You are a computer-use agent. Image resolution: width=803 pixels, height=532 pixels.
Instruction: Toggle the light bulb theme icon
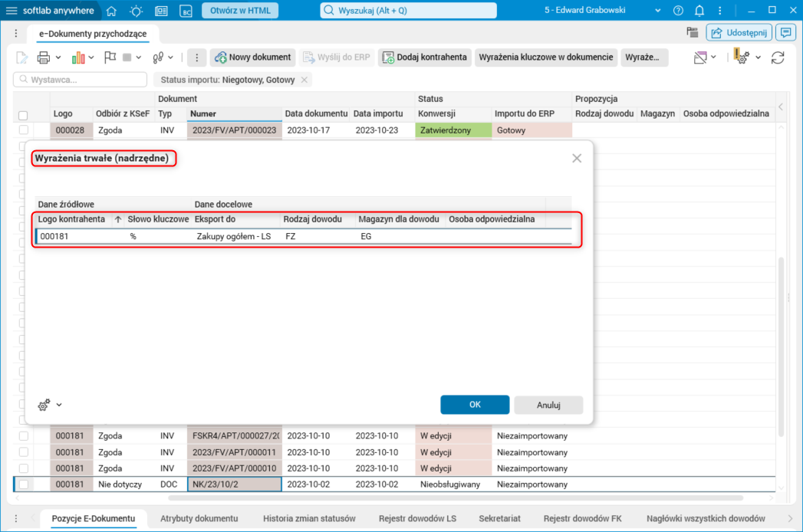click(137, 11)
